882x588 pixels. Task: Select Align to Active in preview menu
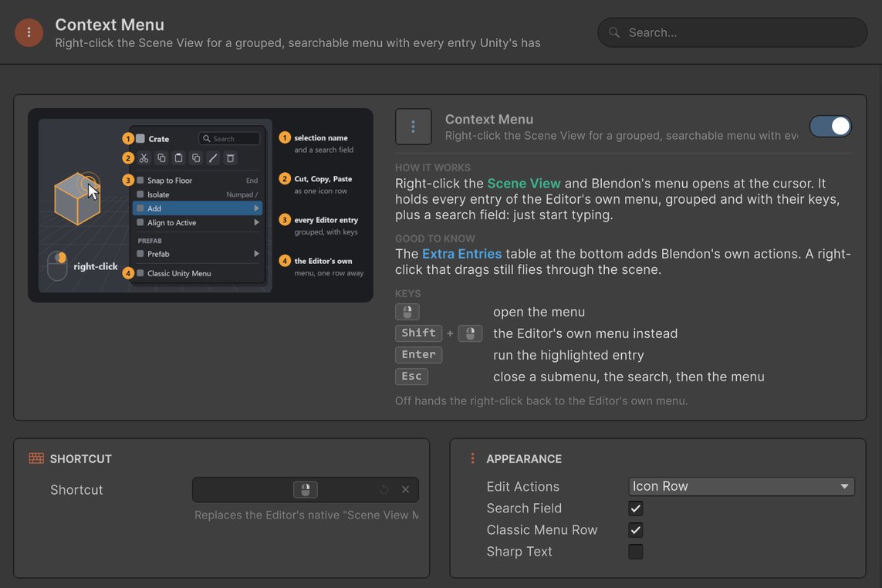(x=198, y=222)
